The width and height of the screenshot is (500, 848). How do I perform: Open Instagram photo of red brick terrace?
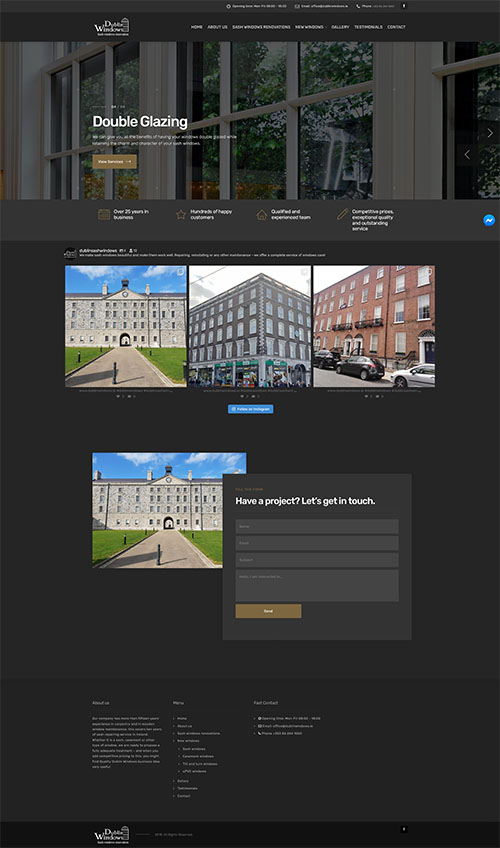[x=374, y=326]
